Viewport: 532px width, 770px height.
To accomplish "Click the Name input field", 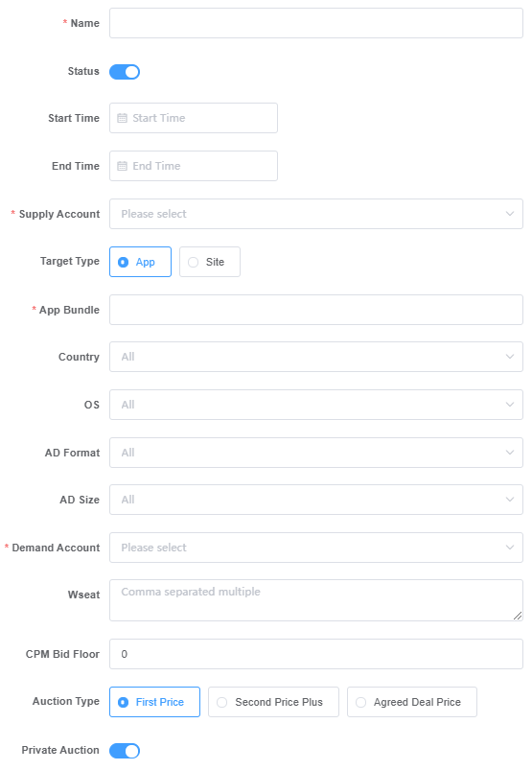I will [x=316, y=23].
